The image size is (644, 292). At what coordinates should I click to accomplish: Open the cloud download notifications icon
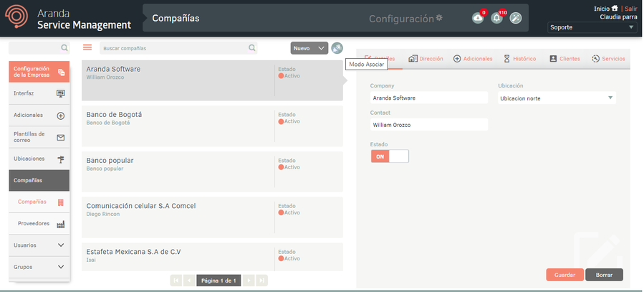tap(478, 18)
